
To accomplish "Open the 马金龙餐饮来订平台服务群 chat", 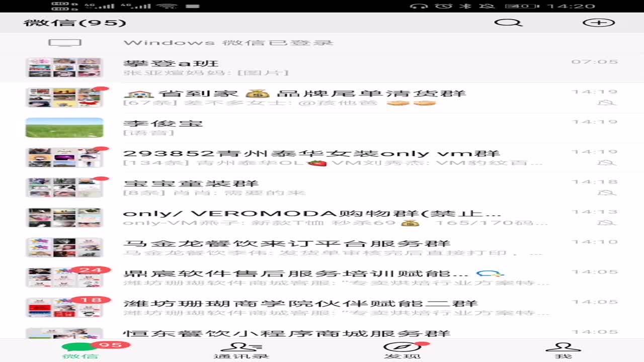I will [322, 248].
